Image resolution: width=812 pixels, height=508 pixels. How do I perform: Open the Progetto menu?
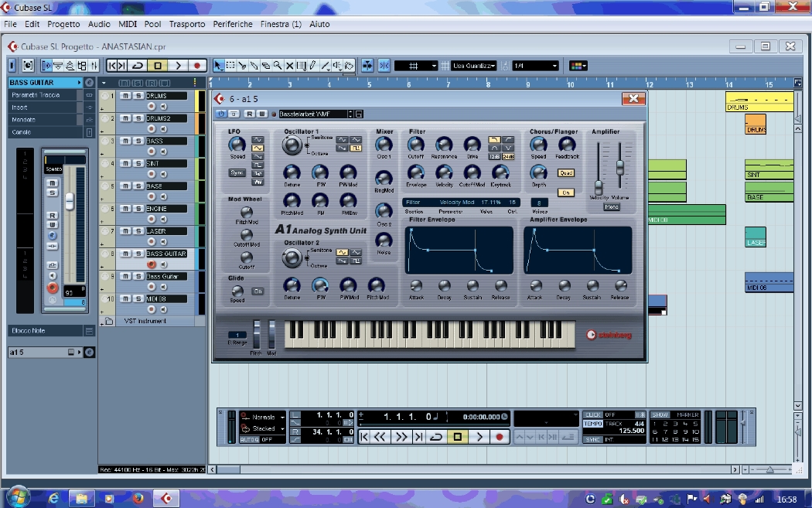[x=63, y=24]
